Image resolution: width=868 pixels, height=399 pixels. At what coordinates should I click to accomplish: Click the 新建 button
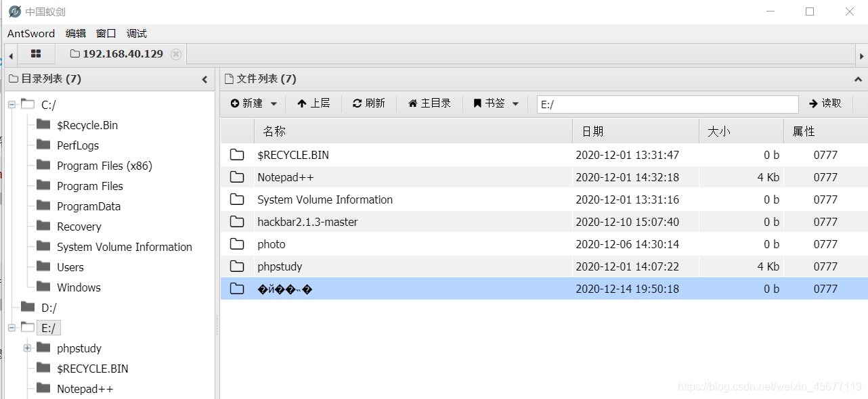[246, 103]
